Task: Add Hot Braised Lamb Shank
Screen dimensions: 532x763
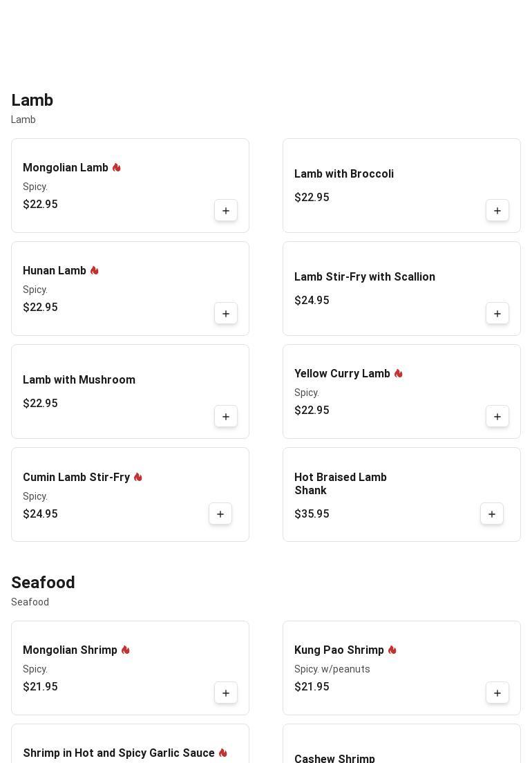Action: pos(492,514)
